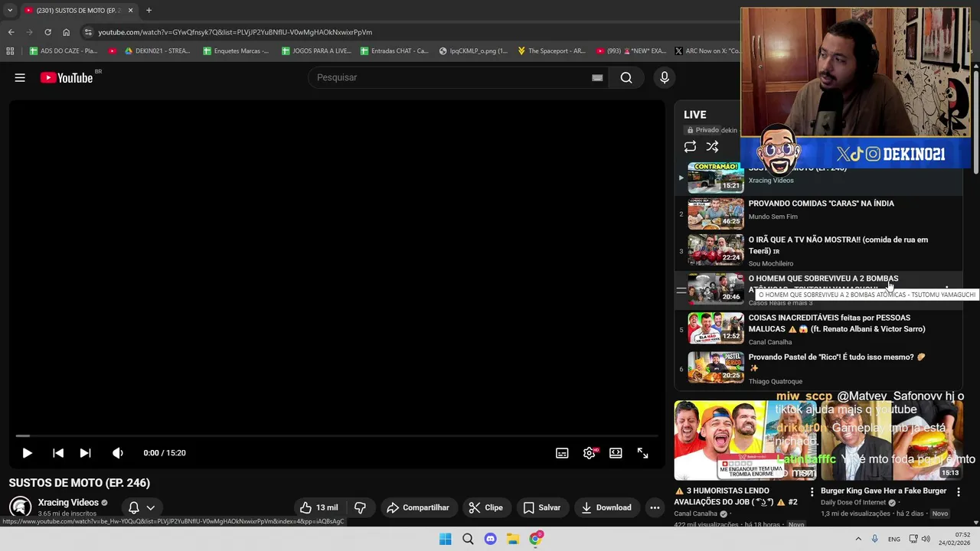Open the Provando Pastel de "Rico" thumbnail
The width and height of the screenshot is (980, 551).
pyautogui.click(x=715, y=367)
